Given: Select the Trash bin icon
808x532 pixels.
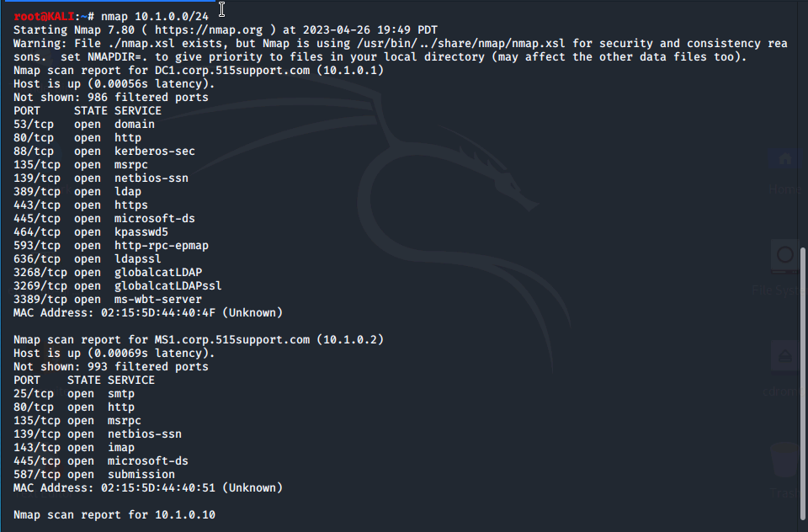Looking at the screenshot, I should point(784,460).
